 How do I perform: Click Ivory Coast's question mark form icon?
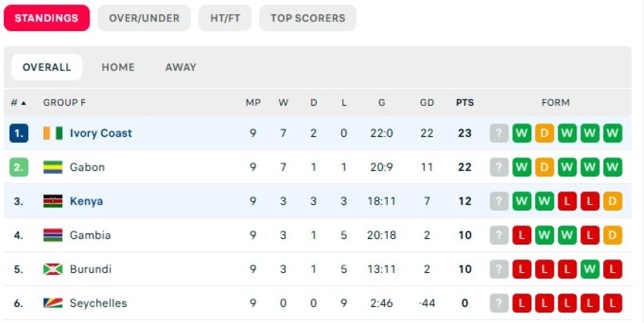(500, 133)
